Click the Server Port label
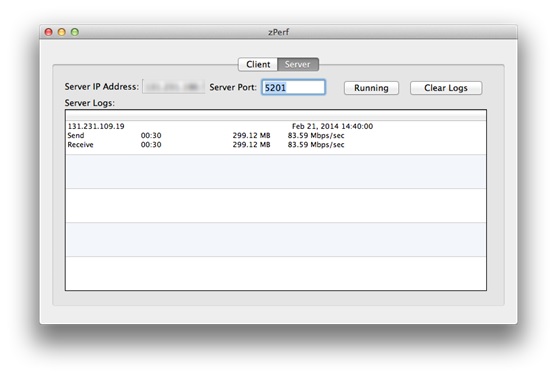The image size is (557, 378). point(233,87)
